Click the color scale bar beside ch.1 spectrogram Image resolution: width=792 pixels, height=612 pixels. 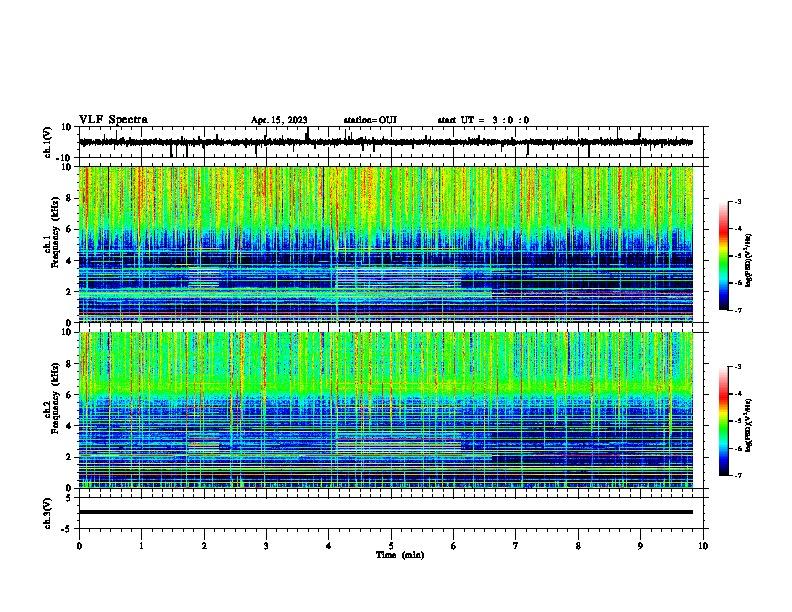723,256
